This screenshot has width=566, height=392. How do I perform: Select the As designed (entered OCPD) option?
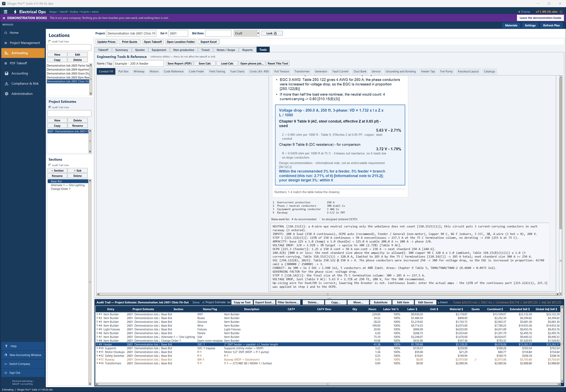click(x=320, y=219)
